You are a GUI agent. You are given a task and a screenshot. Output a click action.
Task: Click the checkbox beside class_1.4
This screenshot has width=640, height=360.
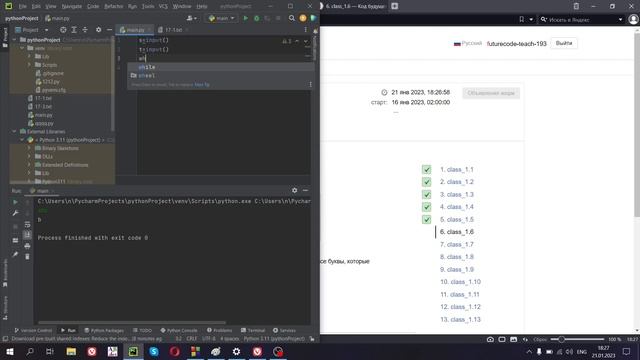[426, 207]
